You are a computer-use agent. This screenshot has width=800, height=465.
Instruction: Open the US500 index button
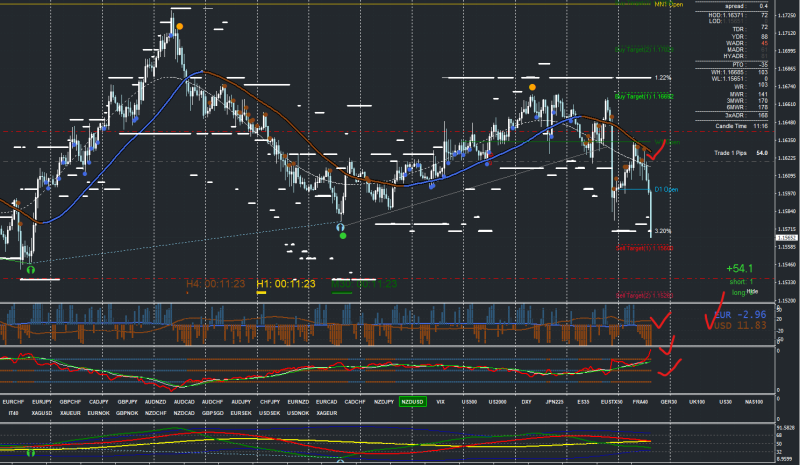pyautogui.click(x=469, y=402)
